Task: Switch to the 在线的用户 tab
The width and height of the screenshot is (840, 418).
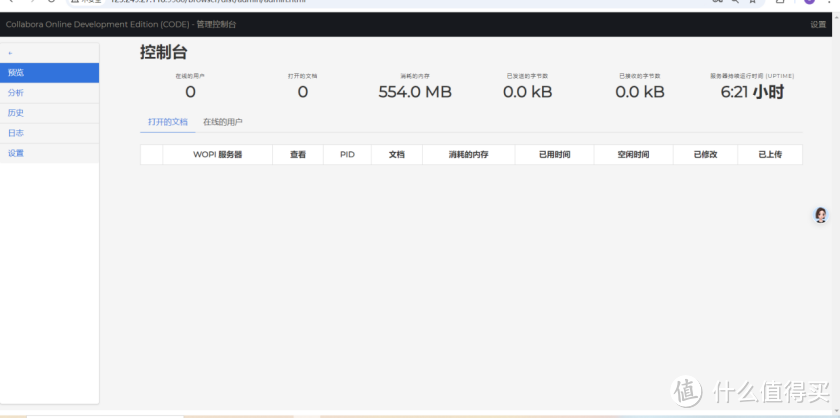Action: point(223,122)
